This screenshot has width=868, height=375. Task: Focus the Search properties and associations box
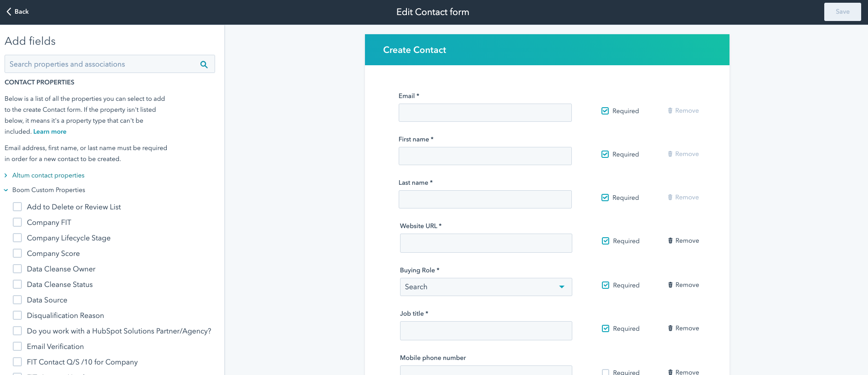[110, 64]
